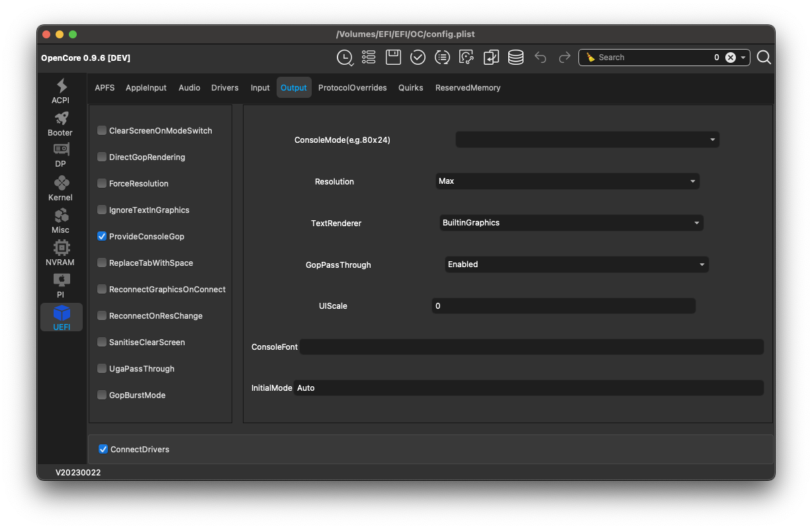Click the redo arrow icon
The height and width of the screenshot is (529, 812).
pyautogui.click(x=564, y=58)
